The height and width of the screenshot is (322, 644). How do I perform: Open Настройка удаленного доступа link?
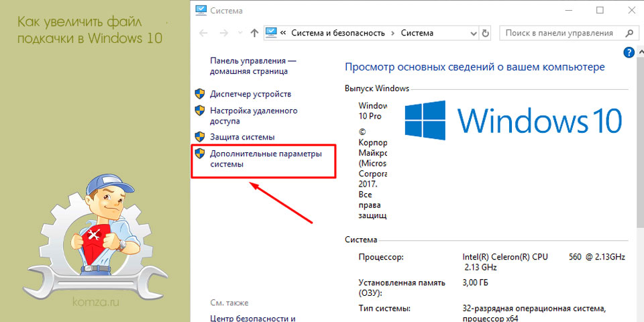tap(254, 116)
